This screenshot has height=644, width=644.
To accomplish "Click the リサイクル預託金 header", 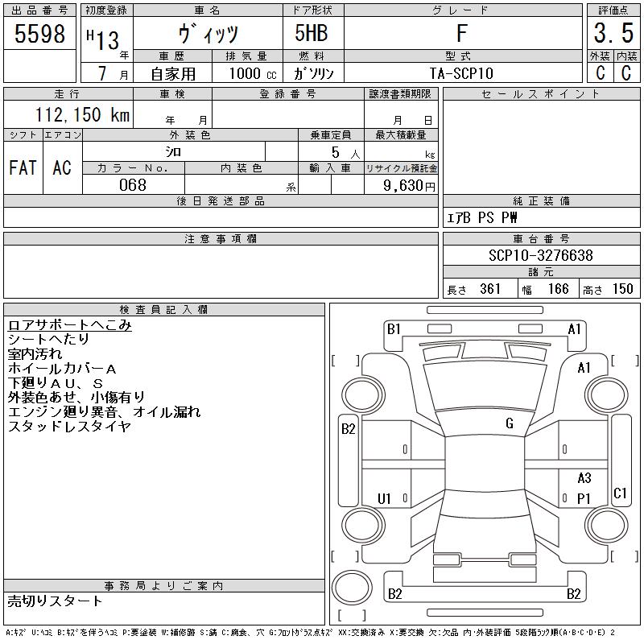I will tap(401, 168).
